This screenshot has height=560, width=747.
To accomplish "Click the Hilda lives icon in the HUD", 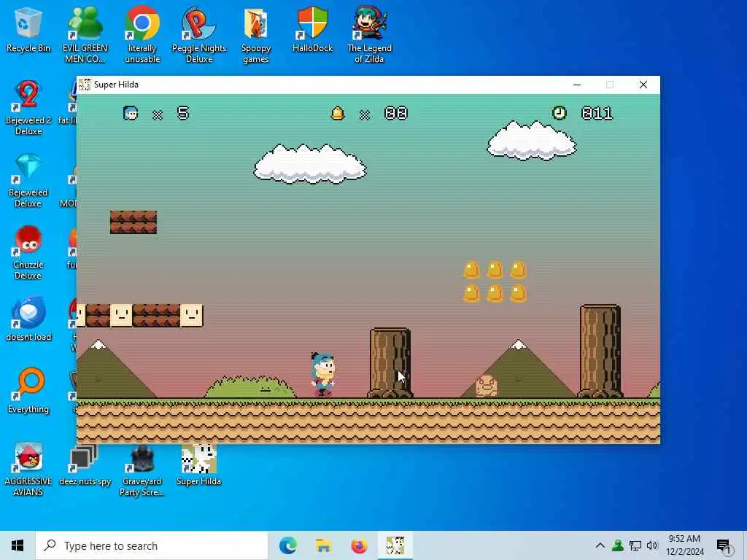I will pos(131,113).
